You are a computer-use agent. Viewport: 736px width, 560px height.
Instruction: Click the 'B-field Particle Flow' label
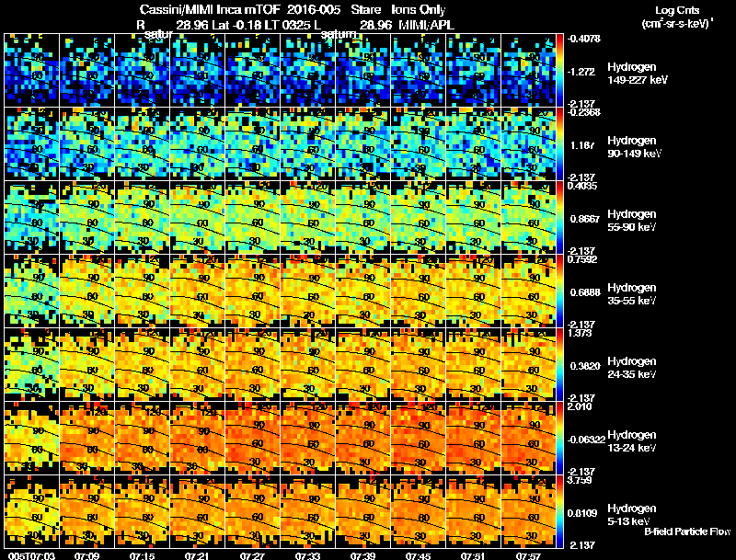pos(687,531)
